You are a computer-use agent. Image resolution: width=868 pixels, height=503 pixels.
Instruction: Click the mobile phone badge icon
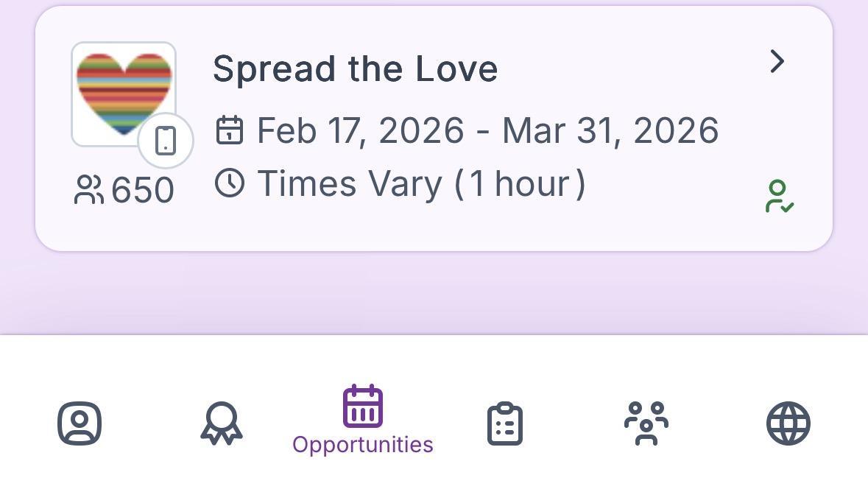tap(166, 141)
